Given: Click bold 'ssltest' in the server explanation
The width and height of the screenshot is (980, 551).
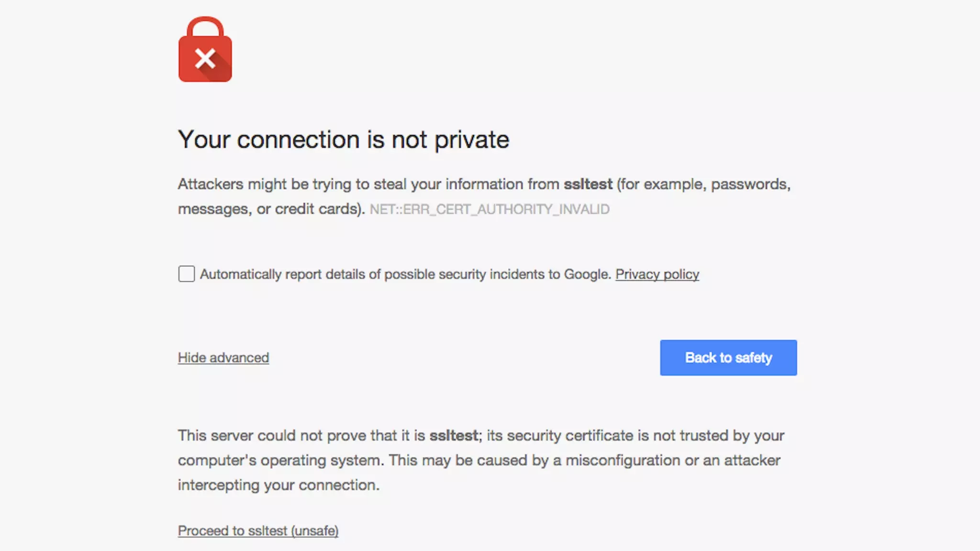Looking at the screenshot, I should (x=454, y=436).
